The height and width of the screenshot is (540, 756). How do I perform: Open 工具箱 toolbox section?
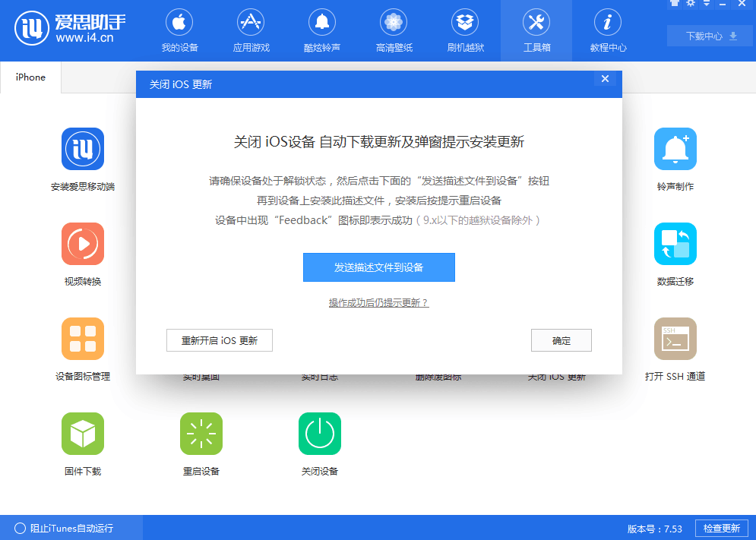pyautogui.click(x=536, y=31)
